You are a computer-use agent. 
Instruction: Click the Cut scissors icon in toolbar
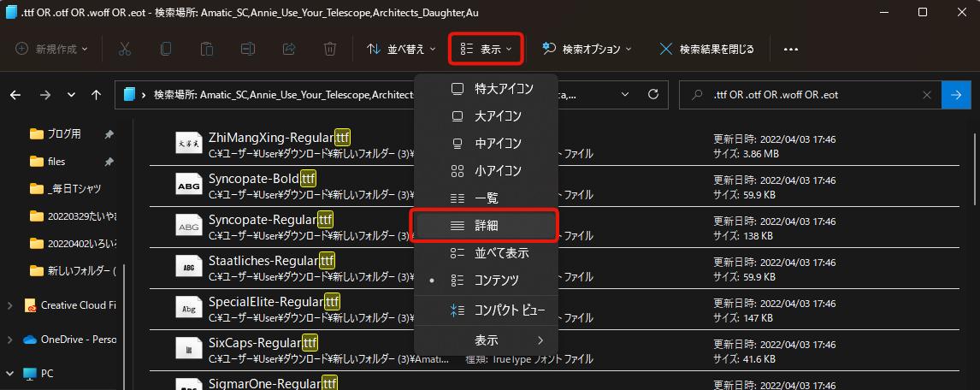pyautogui.click(x=125, y=49)
